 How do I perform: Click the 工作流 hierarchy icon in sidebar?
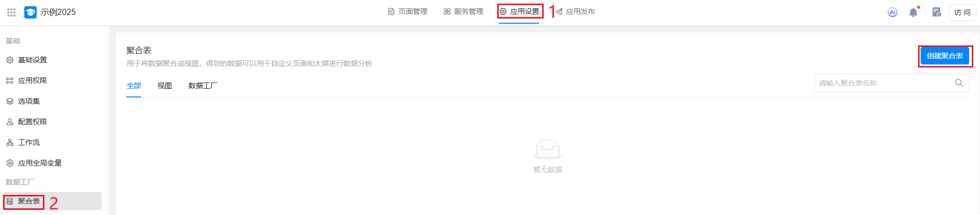tap(10, 142)
